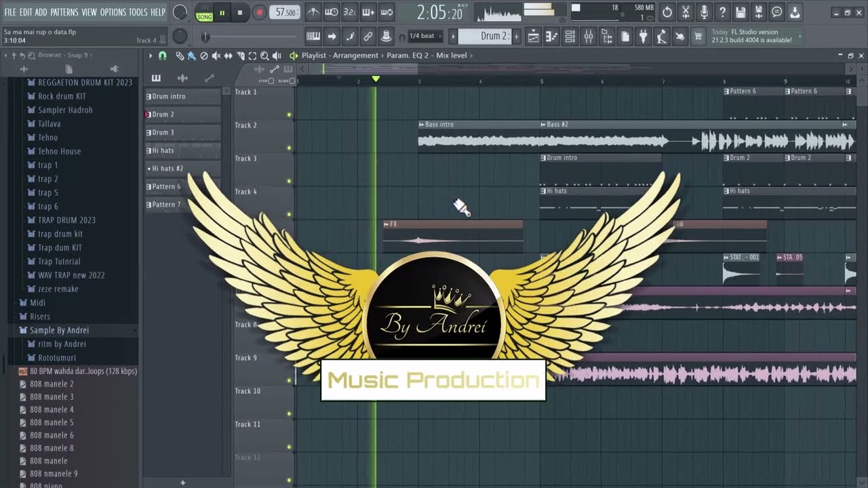Mute Track 2 with its green dot

[289, 148]
